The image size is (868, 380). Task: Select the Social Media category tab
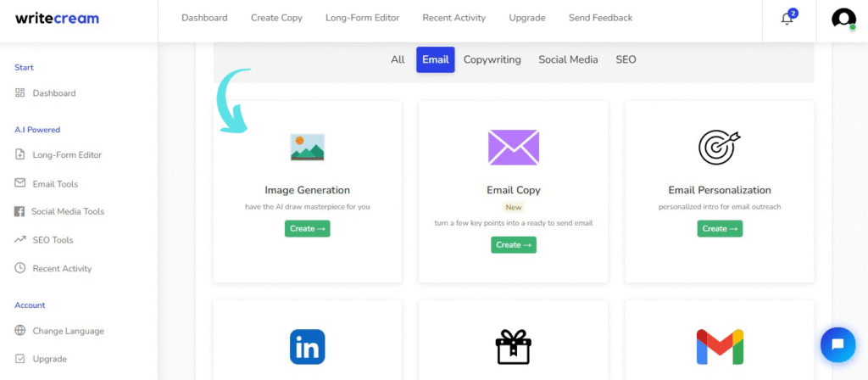click(568, 59)
